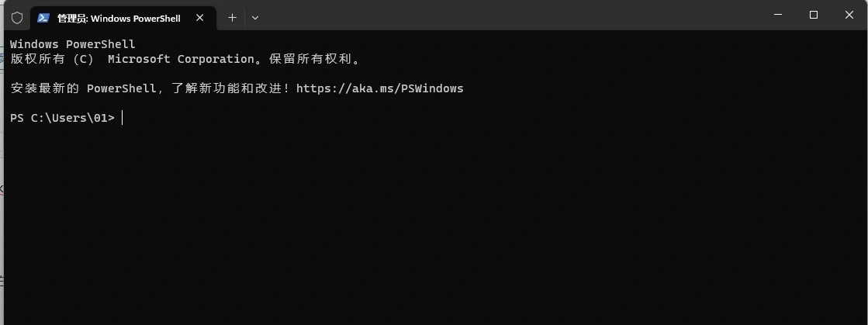Click the Windows PowerShell header line
The width and height of the screenshot is (868, 325).
72,44
